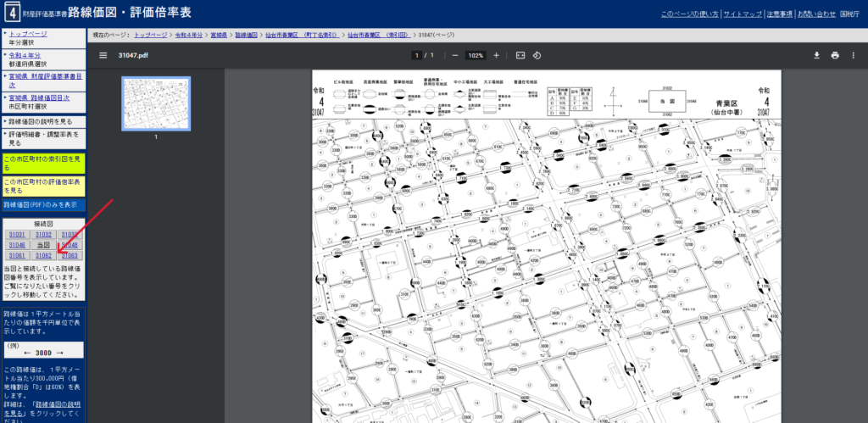Open adjoining map 31031
The height and width of the screenshot is (423, 868).
tap(17, 234)
